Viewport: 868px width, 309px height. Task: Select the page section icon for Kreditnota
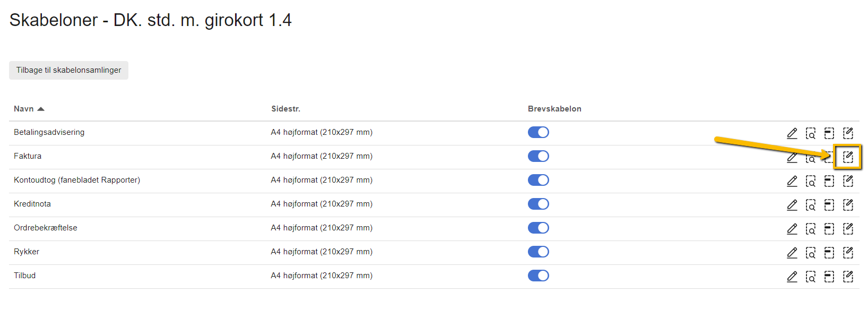829,204
